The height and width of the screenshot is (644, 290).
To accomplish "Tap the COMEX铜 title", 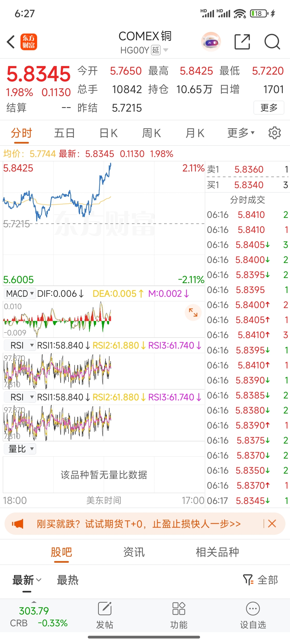I will point(145,36).
